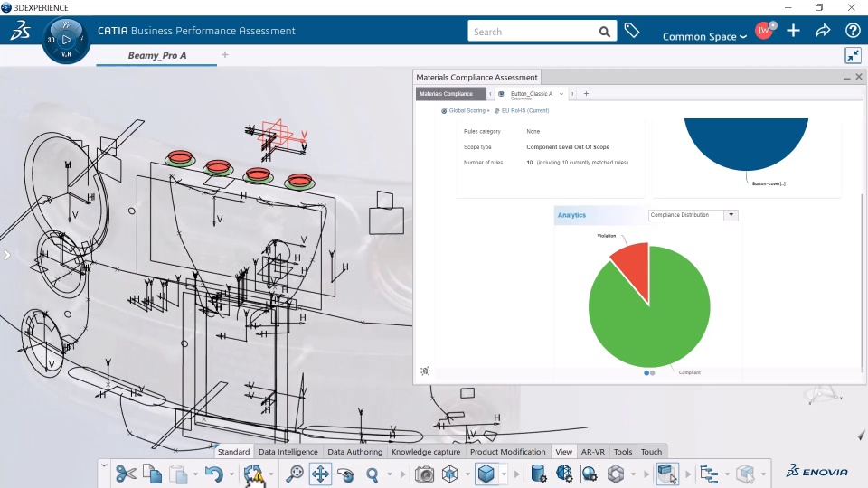Viewport: 868px width, 488px height.
Task: Click the Global Scoring breadcrumb link
Action: pyautogui.click(x=467, y=110)
